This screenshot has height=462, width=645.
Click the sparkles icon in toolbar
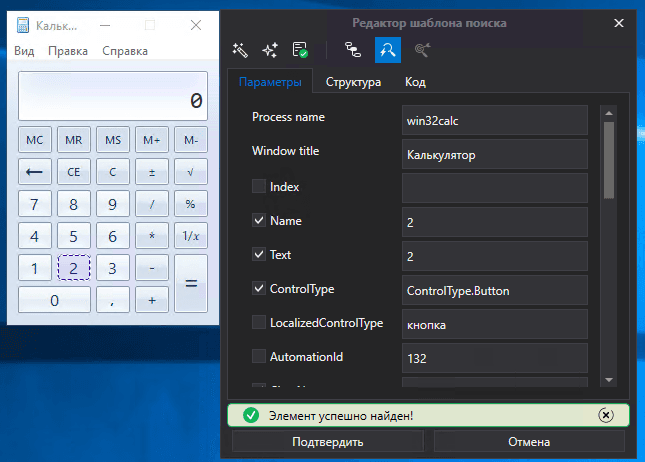(270, 49)
